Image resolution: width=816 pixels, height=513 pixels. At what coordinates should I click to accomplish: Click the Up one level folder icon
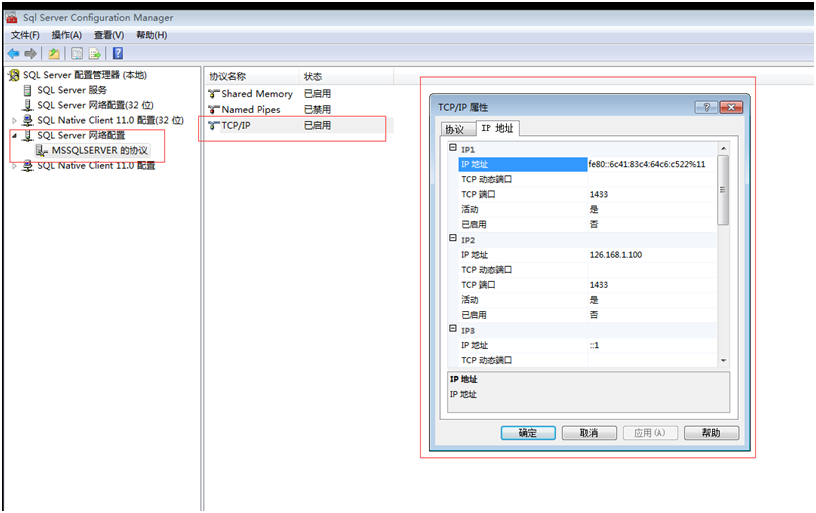[54, 53]
